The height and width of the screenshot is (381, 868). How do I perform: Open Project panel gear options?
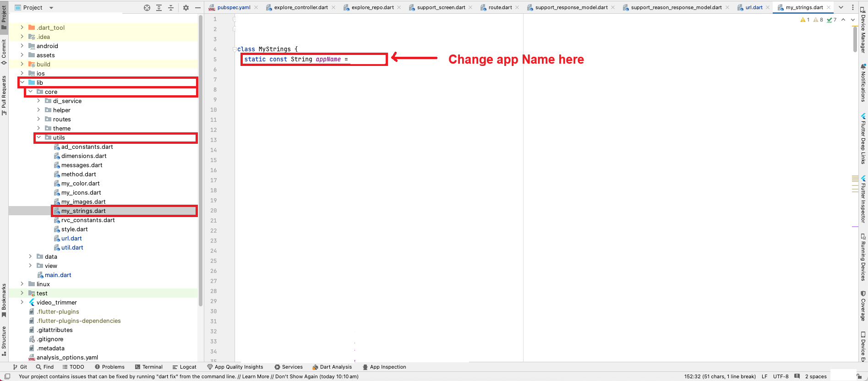click(x=186, y=8)
